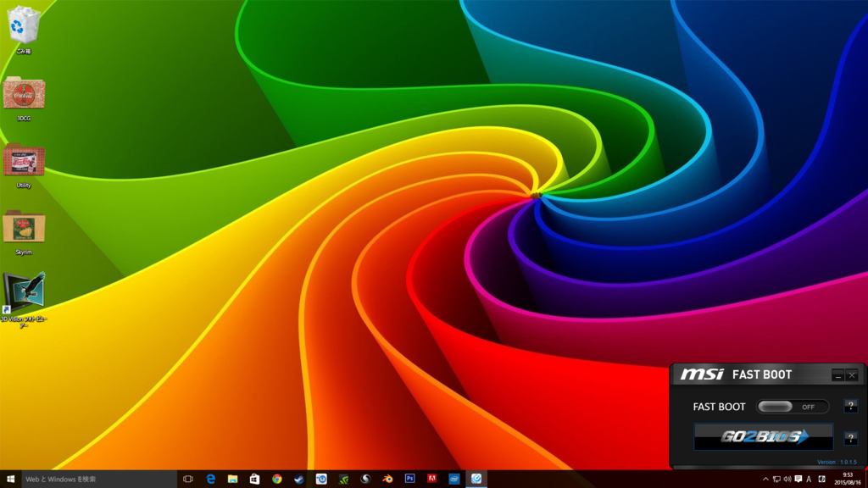Minimize the MSI Fast Boot window
The width and height of the screenshot is (868, 488).
837,375
